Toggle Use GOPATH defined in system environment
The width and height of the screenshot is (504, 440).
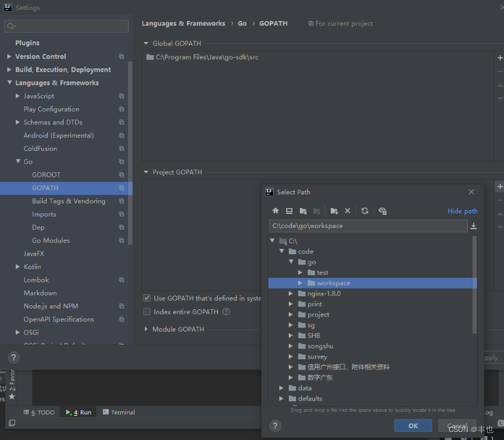coord(147,298)
